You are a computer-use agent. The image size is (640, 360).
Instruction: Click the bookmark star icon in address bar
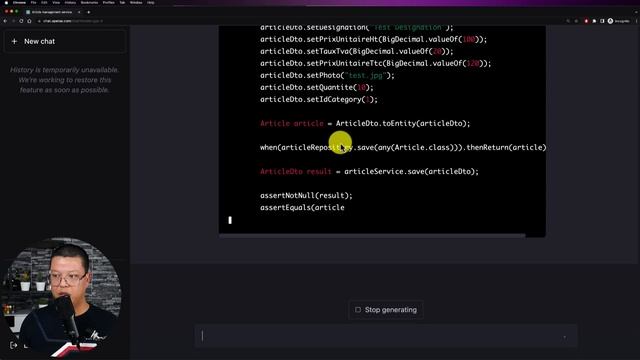(x=576, y=21)
